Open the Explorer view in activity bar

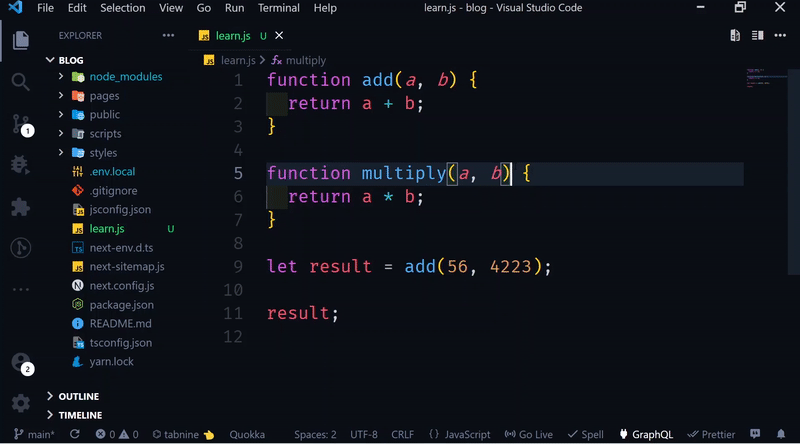[20, 40]
